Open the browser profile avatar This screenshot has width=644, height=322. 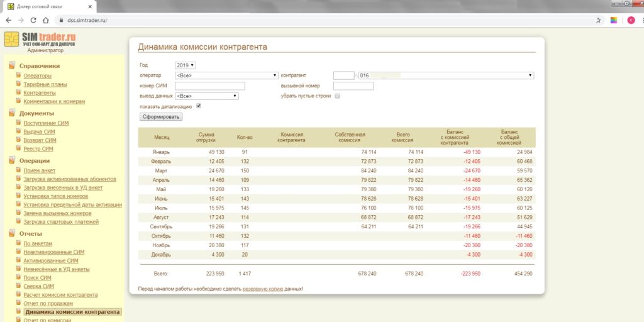point(631,20)
